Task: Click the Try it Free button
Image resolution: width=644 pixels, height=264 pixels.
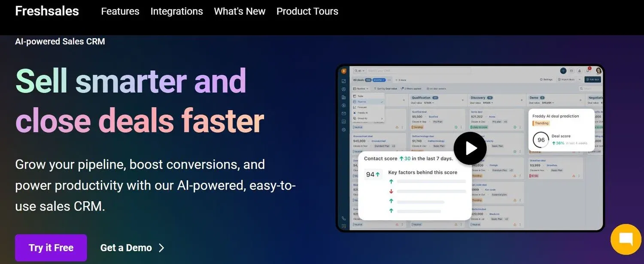Action: [51, 248]
